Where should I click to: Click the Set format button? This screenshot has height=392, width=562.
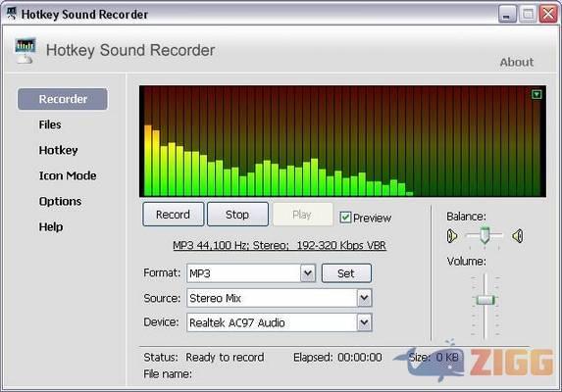pos(346,273)
